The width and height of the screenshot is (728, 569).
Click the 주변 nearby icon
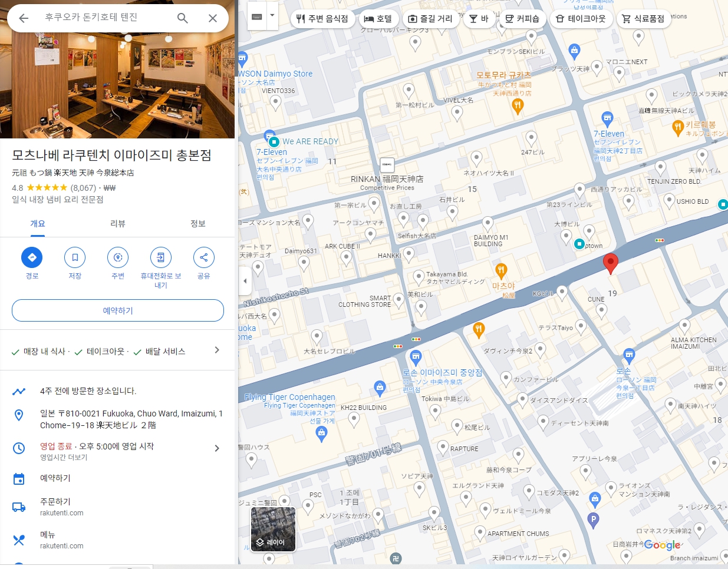click(118, 257)
